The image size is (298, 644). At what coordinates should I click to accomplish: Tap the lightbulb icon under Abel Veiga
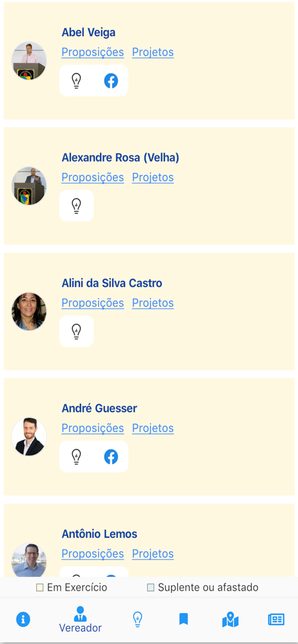[x=76, y=80]
